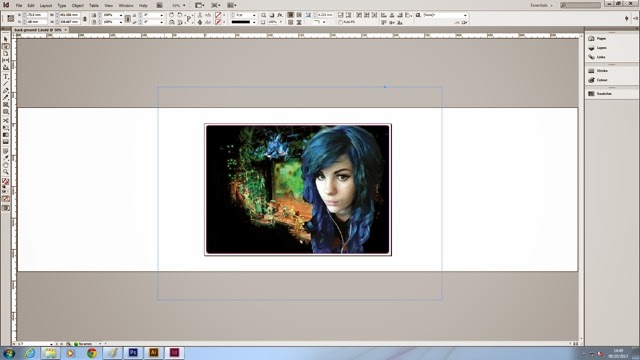Open the Screen Mode dropdown in top bar
This screenshot has height=360, width=640.
216,5
